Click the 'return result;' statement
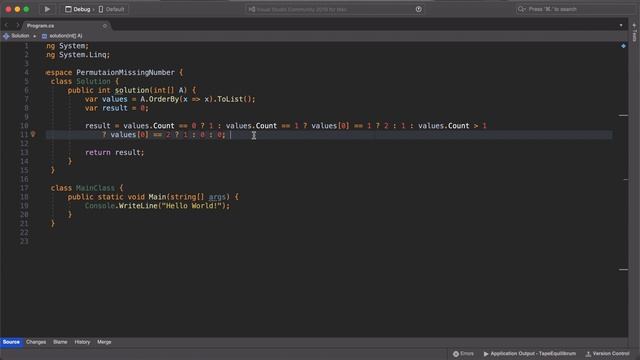 [x=115, y=153]
